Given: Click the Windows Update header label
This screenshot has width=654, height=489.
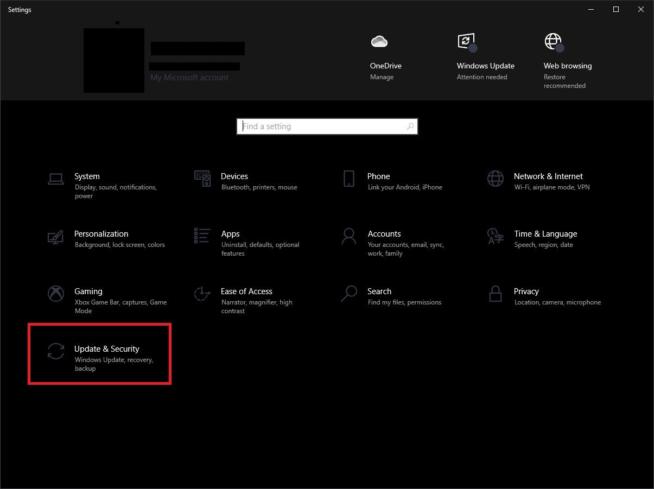Looking at the screenshot, I should (485, 66).
